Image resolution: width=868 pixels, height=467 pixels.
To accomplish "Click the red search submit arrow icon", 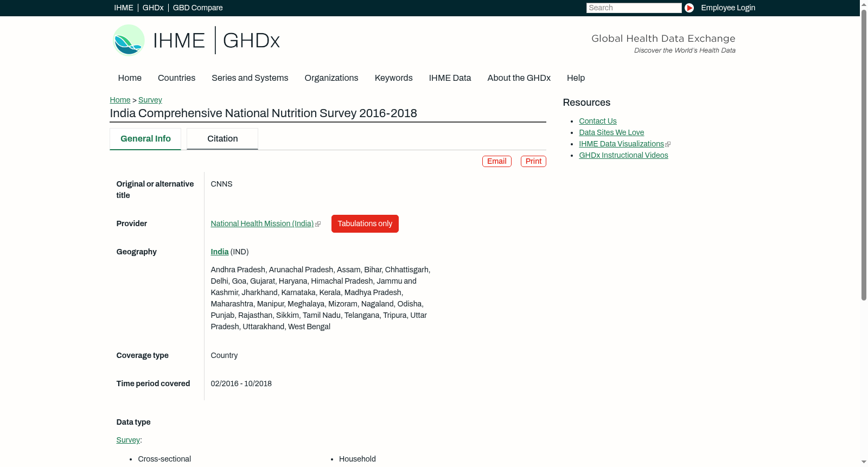I will pyautogui.click(x=689, y=8).
